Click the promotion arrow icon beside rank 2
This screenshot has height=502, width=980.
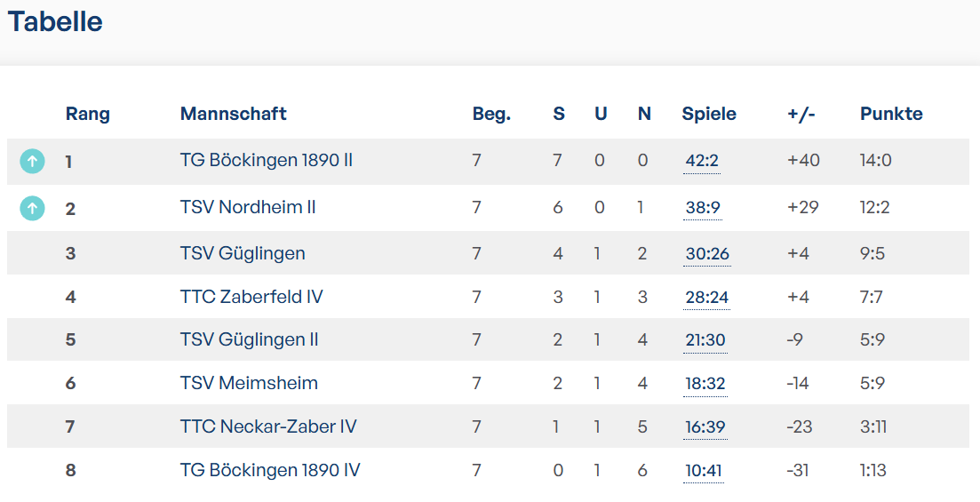(33, 208)
